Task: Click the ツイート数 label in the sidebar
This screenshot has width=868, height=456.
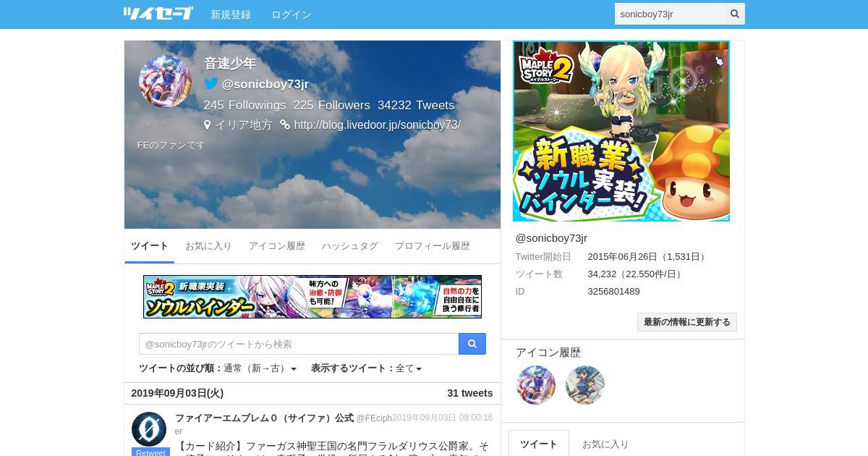Action: [x=539, y=274]
